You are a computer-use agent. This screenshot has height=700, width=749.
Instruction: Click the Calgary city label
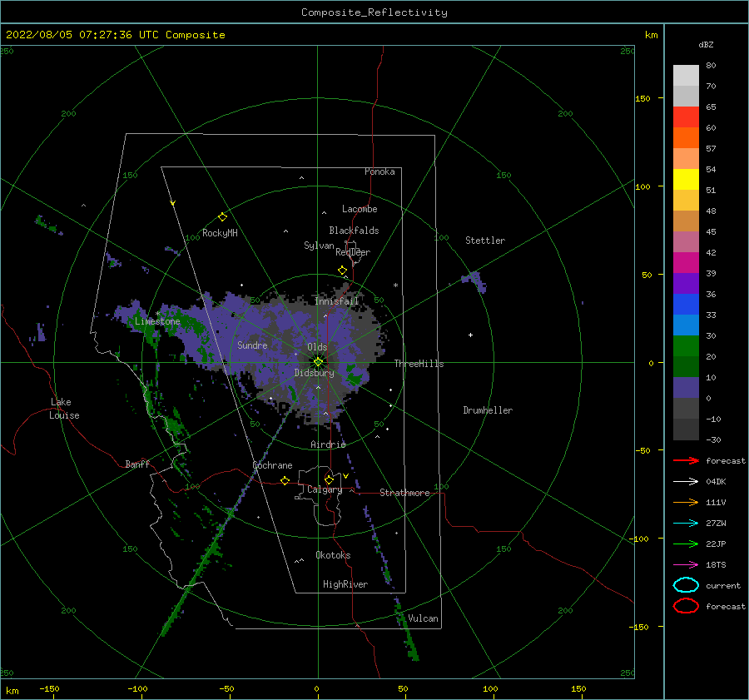click(325, 489)
